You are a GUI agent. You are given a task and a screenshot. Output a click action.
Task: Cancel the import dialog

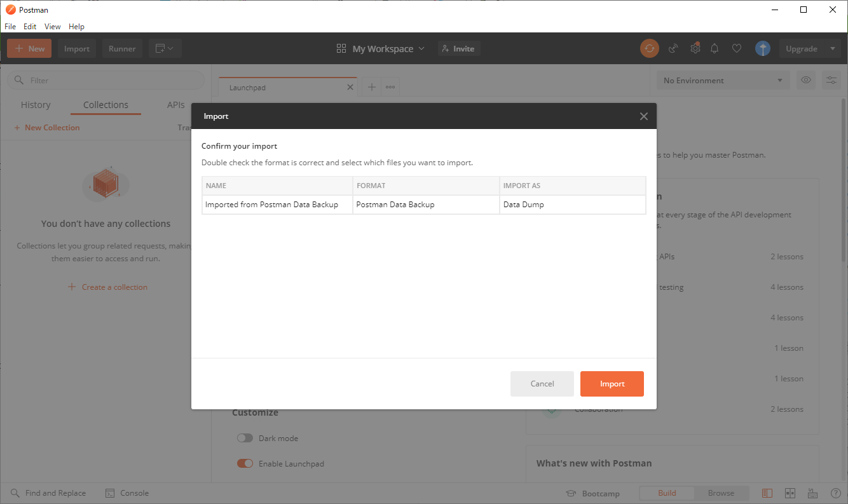pyautogui.click(x=542, y=384)
